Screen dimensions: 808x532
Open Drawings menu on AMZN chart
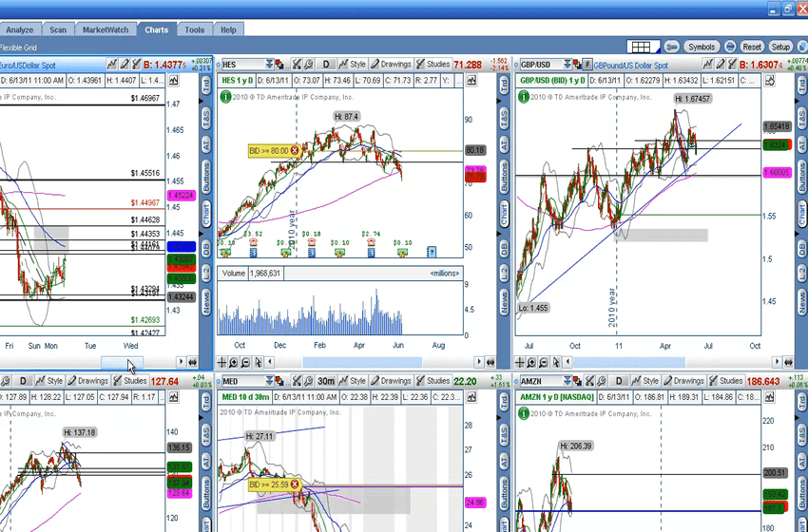click(683, 381)
